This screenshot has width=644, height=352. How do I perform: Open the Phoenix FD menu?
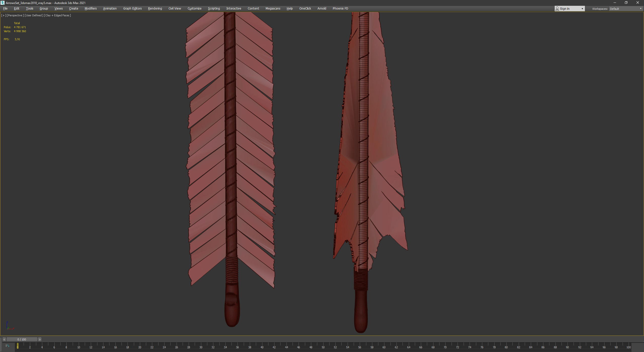(340, 9)
